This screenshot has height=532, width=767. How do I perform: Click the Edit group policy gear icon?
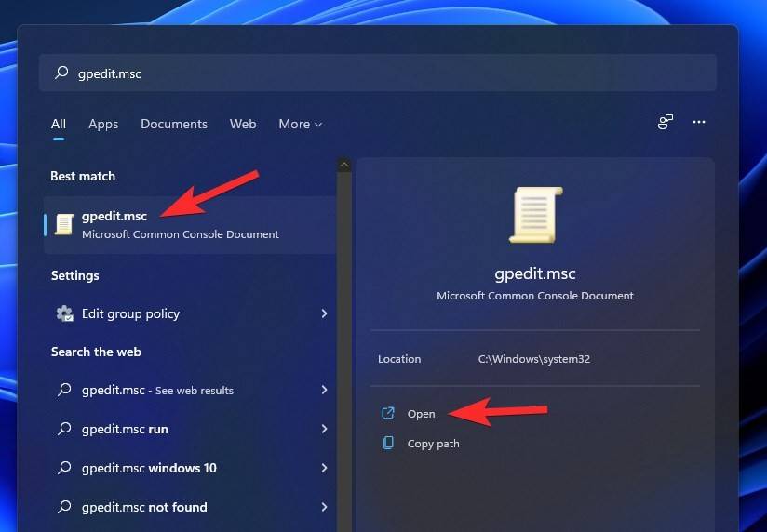click(64, 313)
